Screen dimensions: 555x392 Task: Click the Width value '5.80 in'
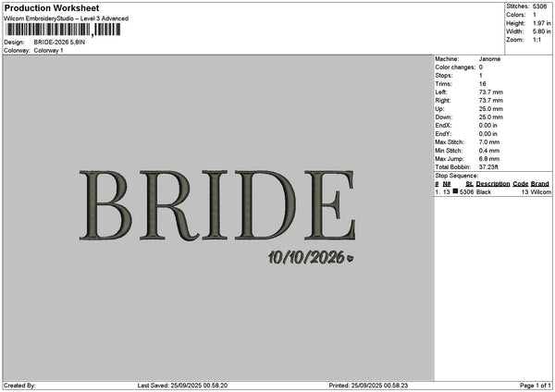tap(541, 31)
